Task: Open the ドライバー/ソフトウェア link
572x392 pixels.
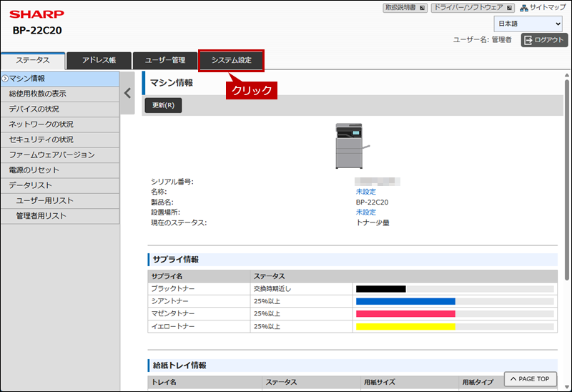Action: [473, 8]
